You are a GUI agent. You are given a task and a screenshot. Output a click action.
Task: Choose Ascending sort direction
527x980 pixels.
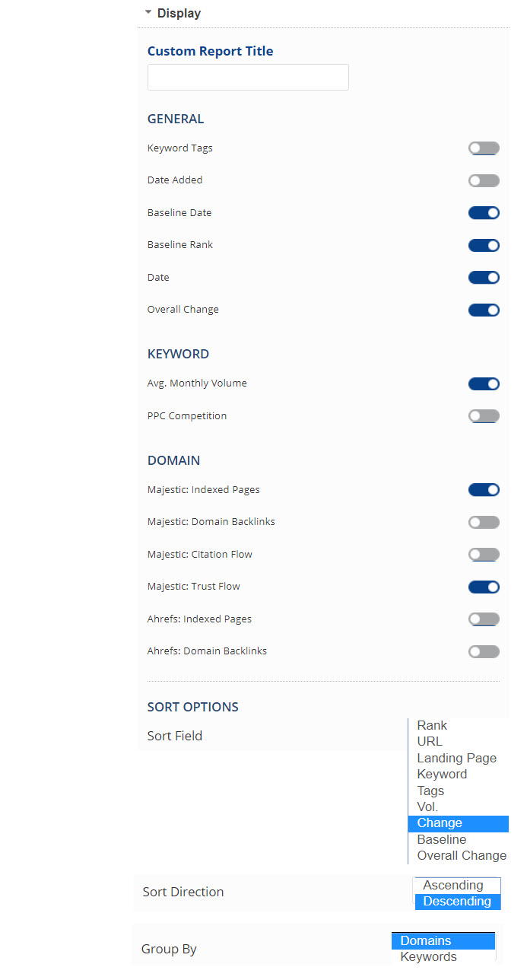click(453, 886)
